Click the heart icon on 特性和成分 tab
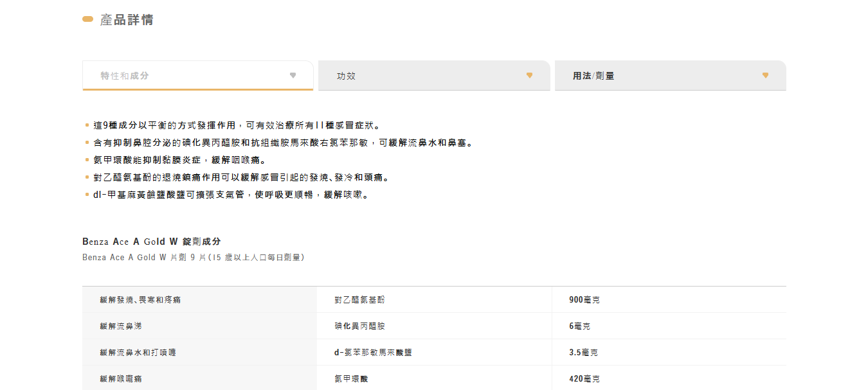The width and height of the screenshot is (868, 390). tap(293, 76)
